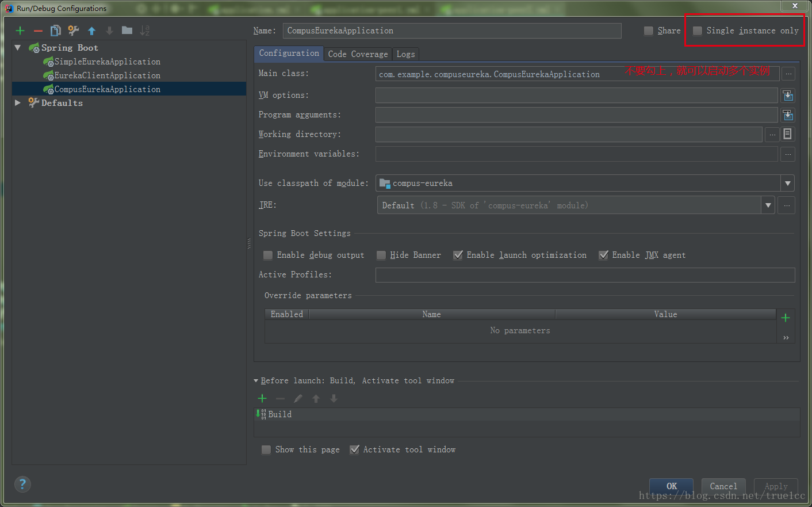The height and width of the screenshot is (507, 812).
Task: Move Before launch task down
Action: pyautogui.click(x=334, y=398)
